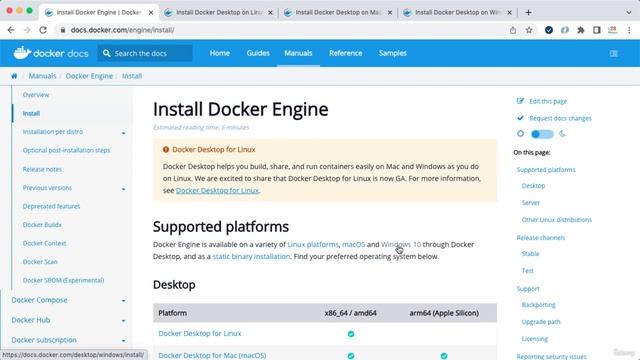Follow the Docker Desktop for Linux link in notice

tap(217, 190)
